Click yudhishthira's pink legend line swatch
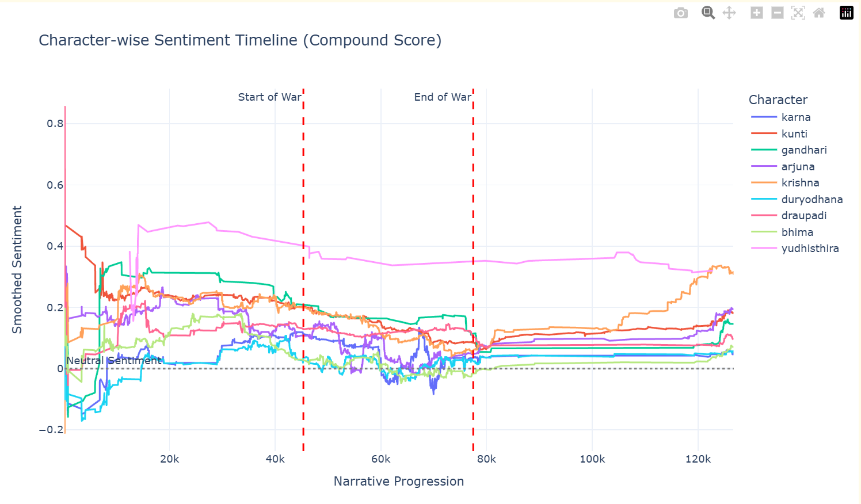Image resolution: width=861 pixels, height=504 pixels. (x=764, y=249)
